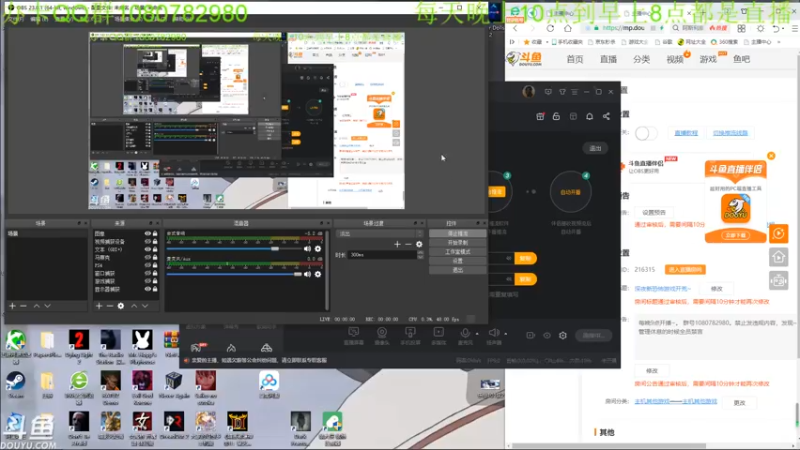Click orange replay floating icon on Douyu page
The height and width of the screenshot is (450, 800).
779,234
